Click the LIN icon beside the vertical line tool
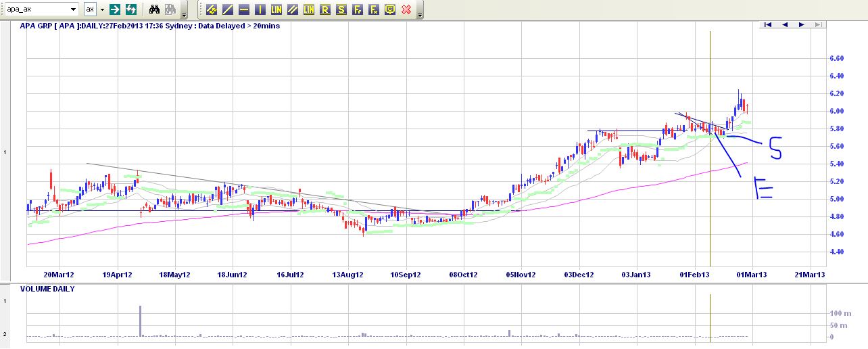The width and height of the screenshot is (868, 349). (276, 9)
